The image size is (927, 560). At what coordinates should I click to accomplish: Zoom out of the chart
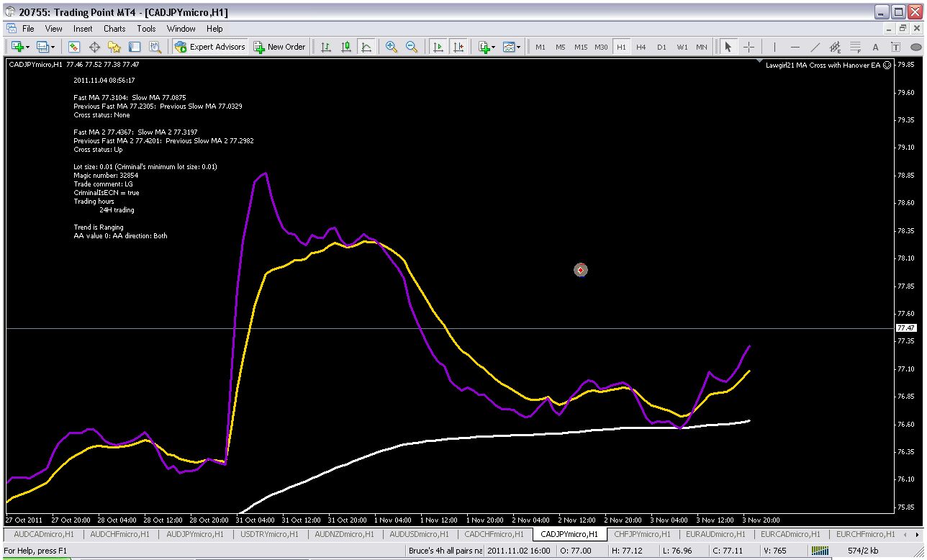click(412, 47)
